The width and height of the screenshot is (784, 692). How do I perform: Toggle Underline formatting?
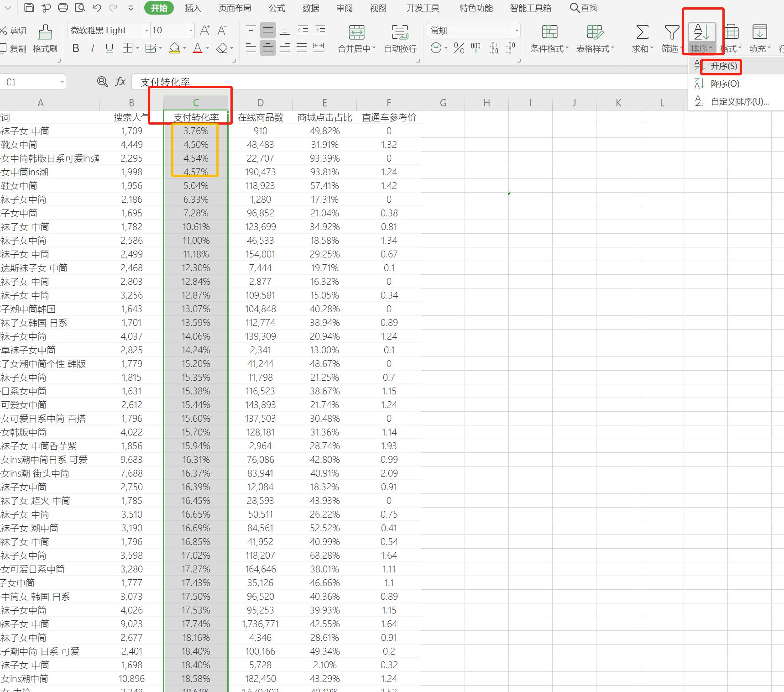(110, 48)
